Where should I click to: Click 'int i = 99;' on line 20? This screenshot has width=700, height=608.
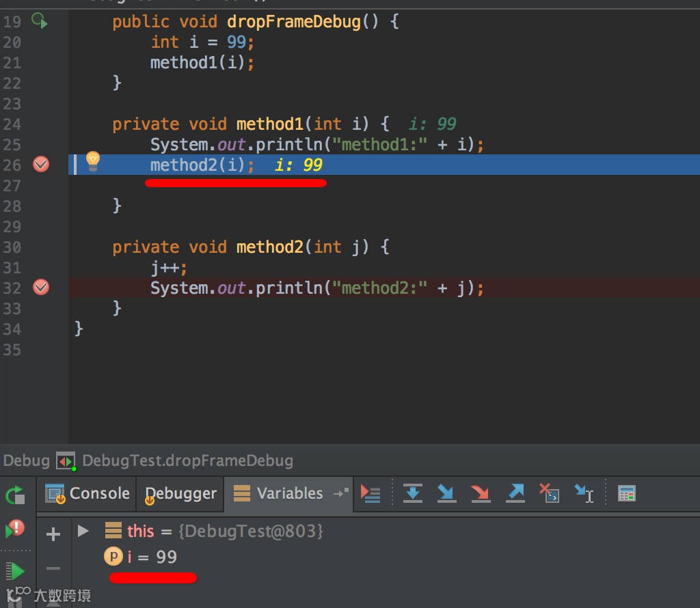pyautogui.click(x=202, y=42)
